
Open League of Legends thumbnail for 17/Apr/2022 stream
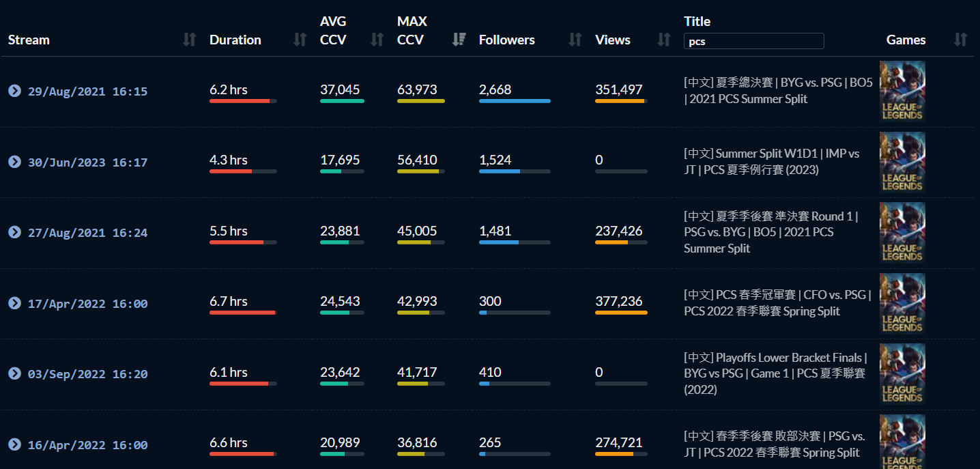[x=902, y=303]
